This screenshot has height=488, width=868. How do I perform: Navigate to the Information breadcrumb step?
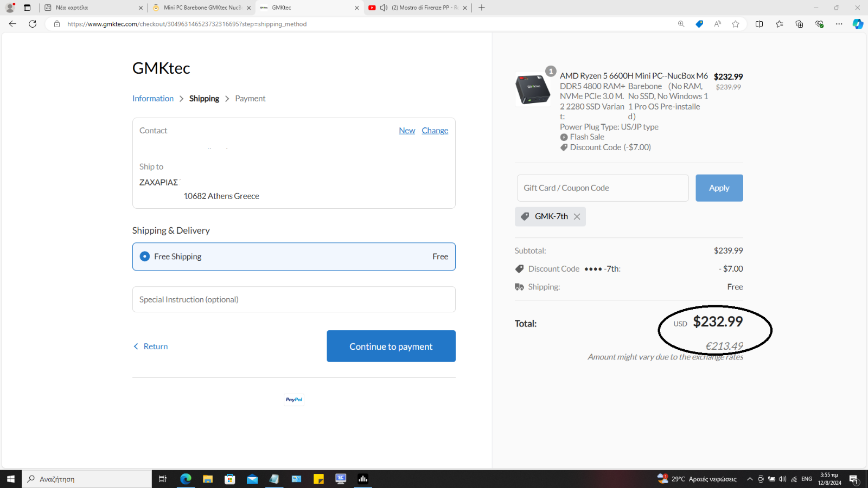[x=153, y=99]
